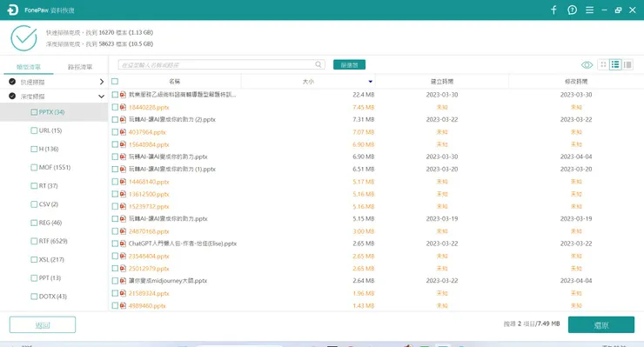Click the 2023-04-04 date in 6.90 MB row
This screenshot has height=347, width=644.
(576, 157)
